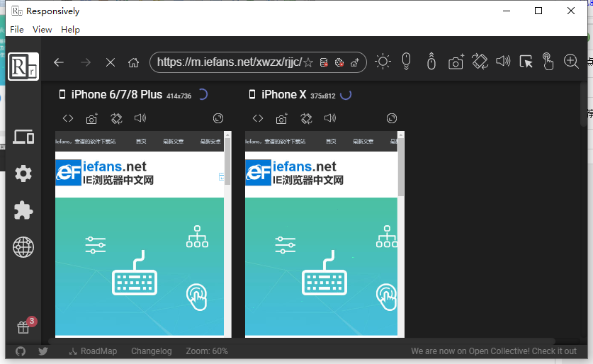Bookmark the page with the star icon
Image resolution: width=593 pixels, height=364 pixels.
pos(308,62)
